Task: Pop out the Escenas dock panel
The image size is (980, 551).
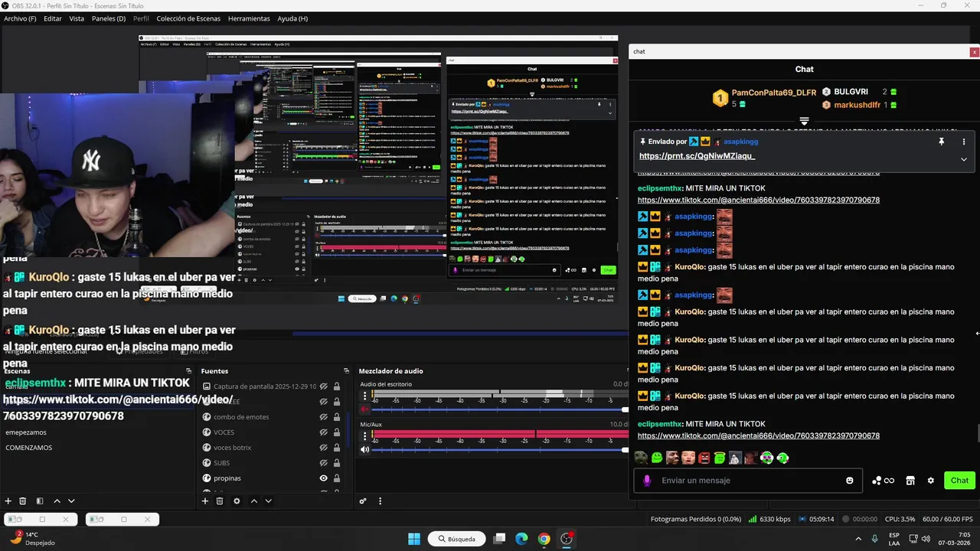Action: pos(189,371)
